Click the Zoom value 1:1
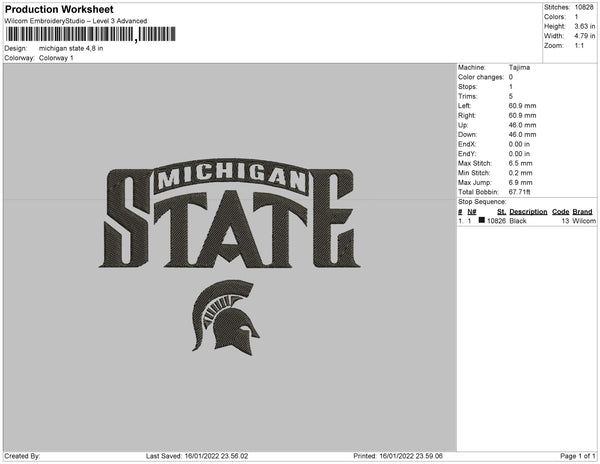Screen dimensions: 600x464 tap(579, 46)
